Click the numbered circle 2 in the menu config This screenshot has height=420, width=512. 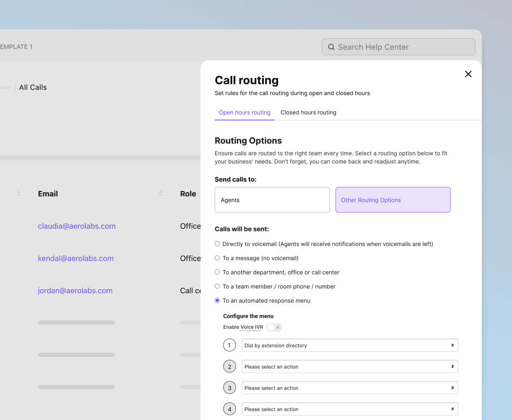pyautogui.click(x=229, y=366)
